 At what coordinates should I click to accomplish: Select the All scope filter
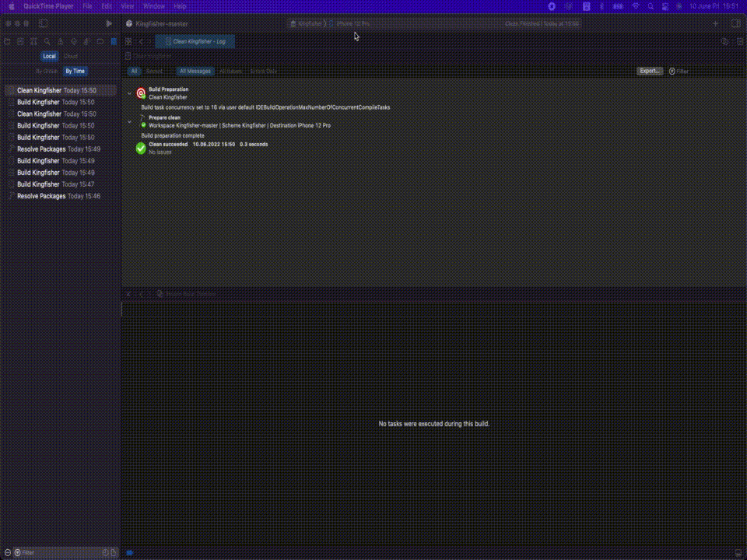point(134,71)
